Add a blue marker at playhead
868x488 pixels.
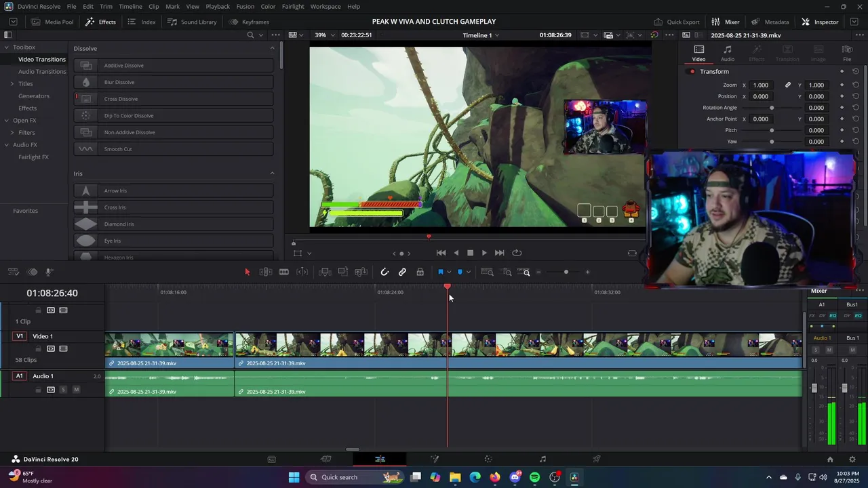[460, 272]
